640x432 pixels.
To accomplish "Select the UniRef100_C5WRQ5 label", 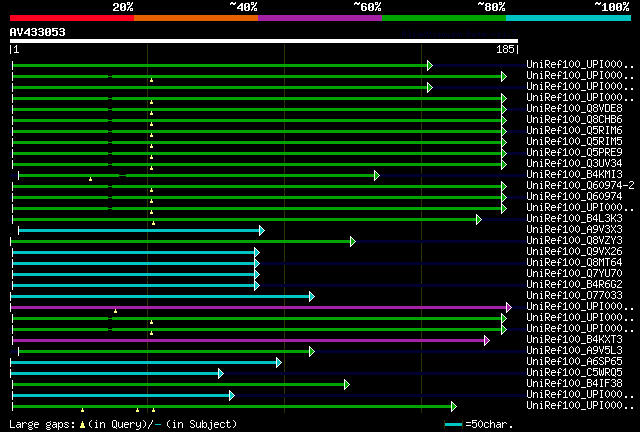I will [x=574, y=373].
